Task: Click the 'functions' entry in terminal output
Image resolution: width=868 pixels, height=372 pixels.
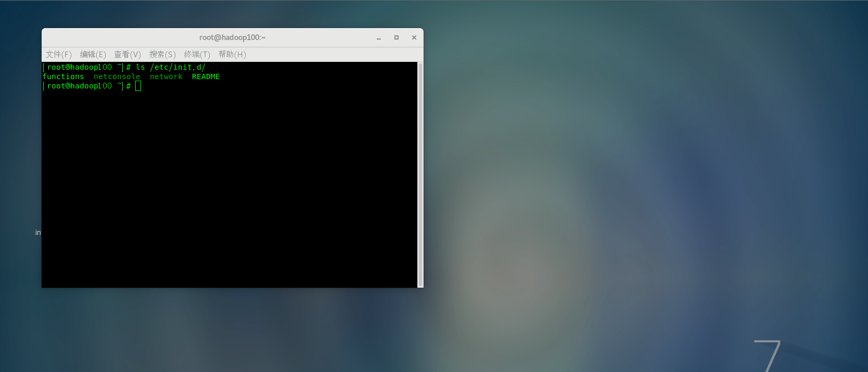Action: click(x=63, y=76)
